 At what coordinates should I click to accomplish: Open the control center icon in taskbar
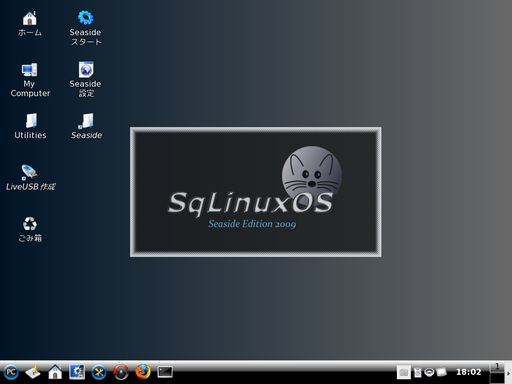tap(77, 372)
